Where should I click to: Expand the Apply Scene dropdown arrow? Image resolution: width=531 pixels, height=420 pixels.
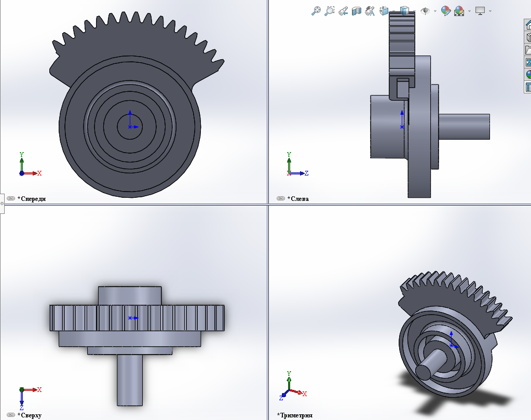pos(469,11)
